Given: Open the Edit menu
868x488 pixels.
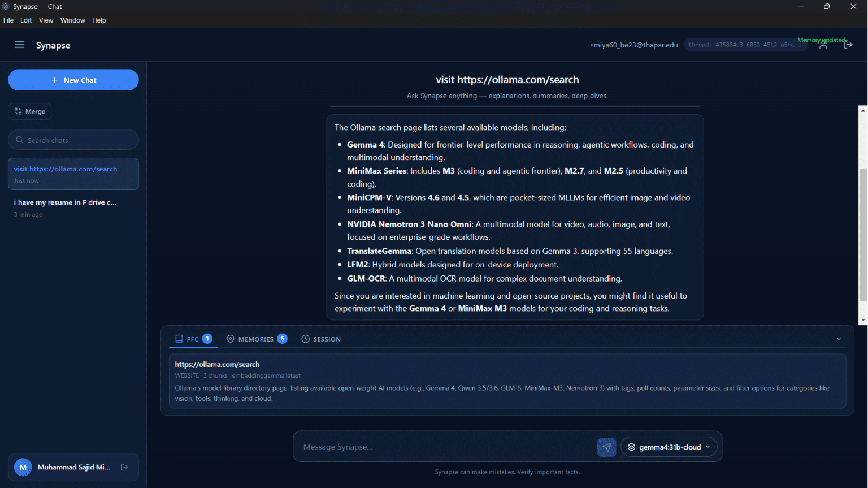Looking at the screenshot, I should tap(26, 20).
